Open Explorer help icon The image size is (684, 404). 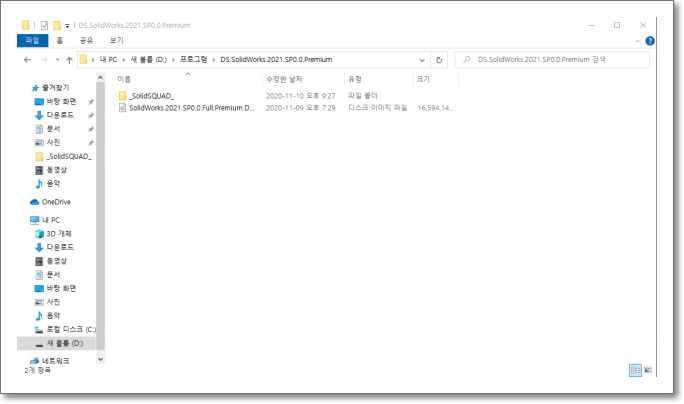point(650,41)
